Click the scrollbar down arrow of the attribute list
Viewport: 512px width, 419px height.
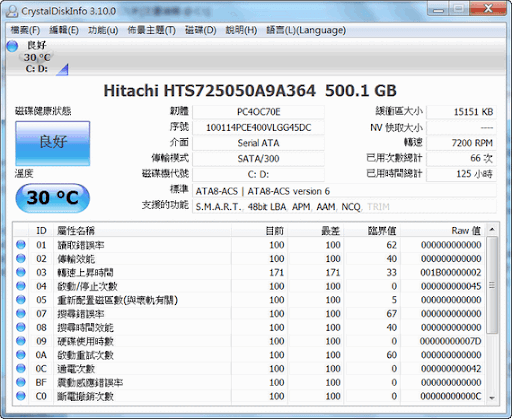tap(492, 398)
